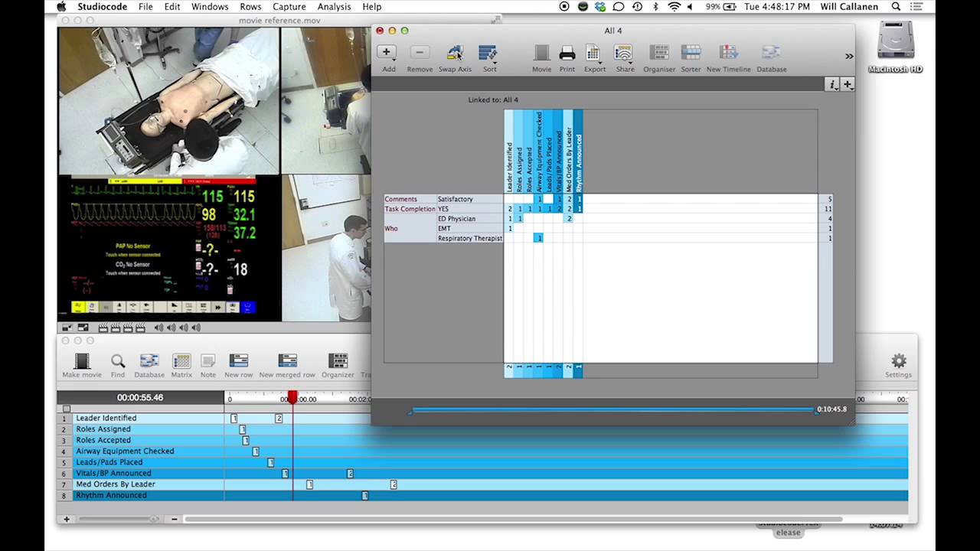Click the Remove button in matrix toolbar

pos(420,58)
